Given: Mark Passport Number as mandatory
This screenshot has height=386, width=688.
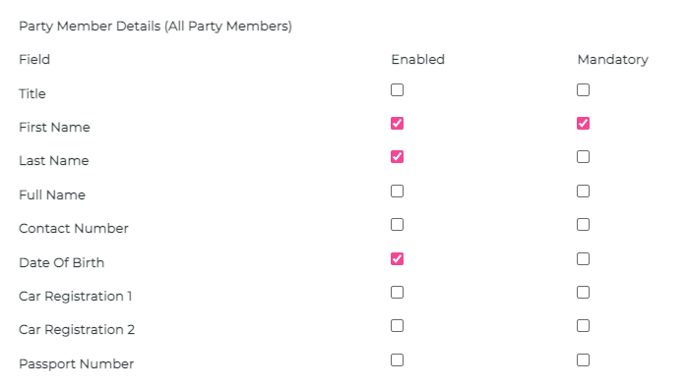Looking at the screenshot, I should [583, 360].
